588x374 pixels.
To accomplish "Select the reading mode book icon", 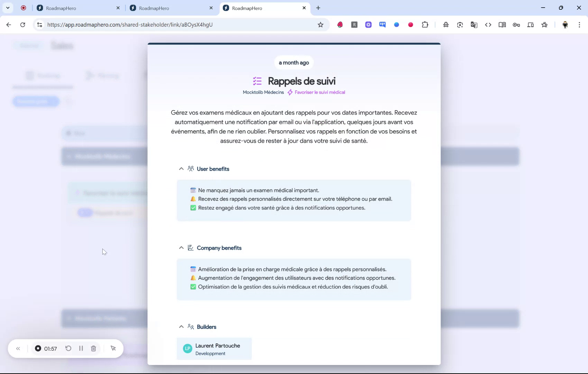I will (x=502, y=25).
